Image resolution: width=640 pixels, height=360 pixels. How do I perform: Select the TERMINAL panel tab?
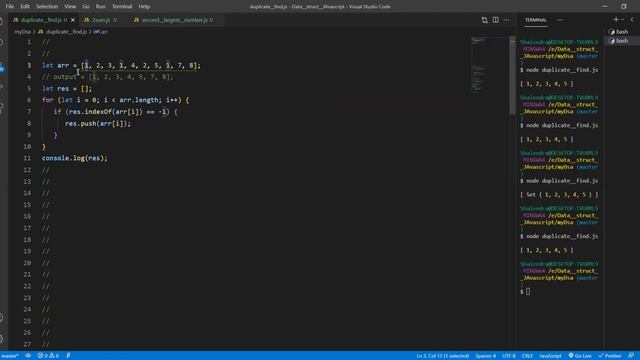(x=536, y=20)
